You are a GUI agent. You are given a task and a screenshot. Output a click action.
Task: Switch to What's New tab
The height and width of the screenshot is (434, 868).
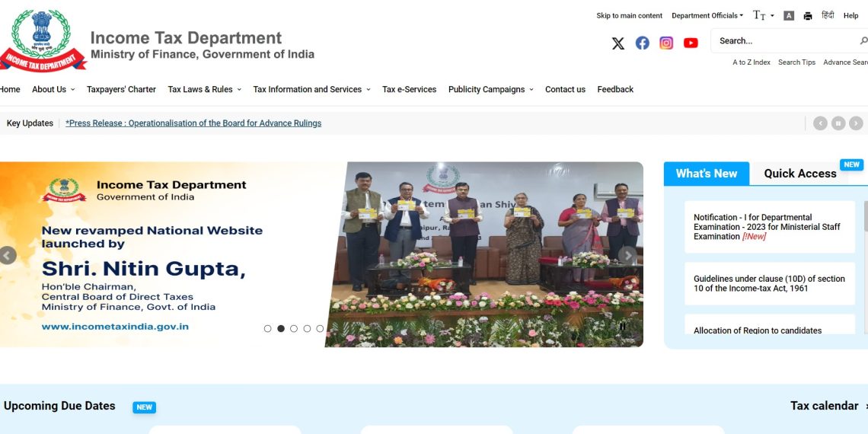pyautogui.click(x=707, y=174)
